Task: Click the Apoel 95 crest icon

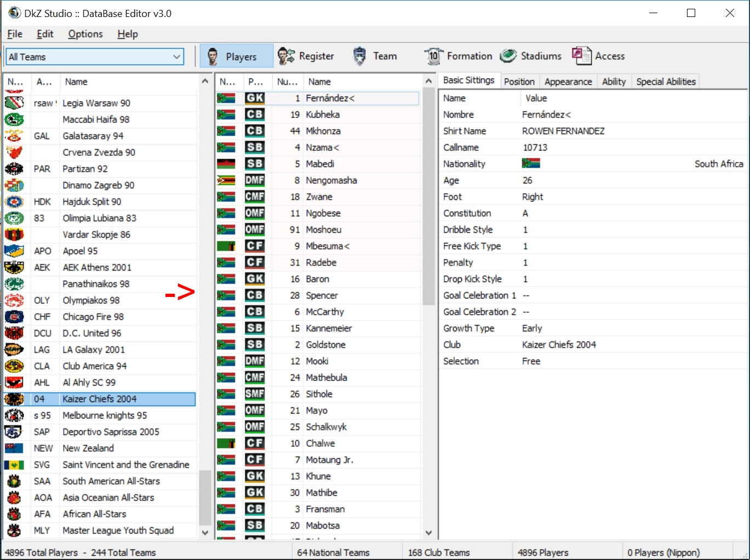Action: 15,251
